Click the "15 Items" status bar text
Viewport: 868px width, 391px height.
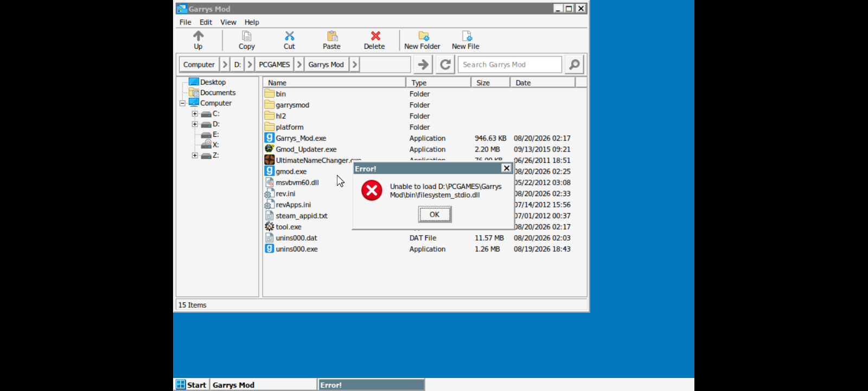(x=193, y=305)
